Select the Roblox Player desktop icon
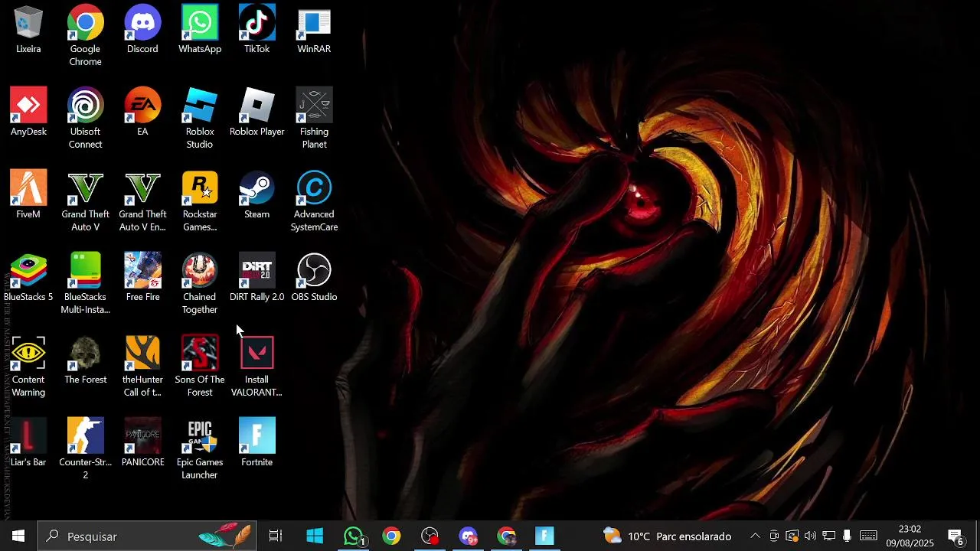 point(256,112)
